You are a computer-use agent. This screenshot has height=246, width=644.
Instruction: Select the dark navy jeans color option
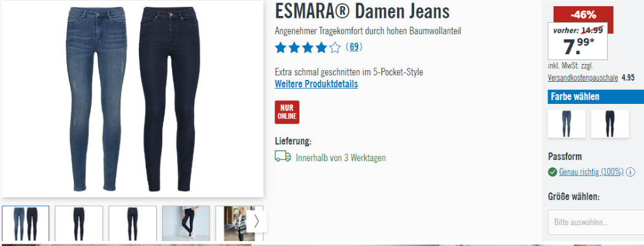[x=610, y=124]
